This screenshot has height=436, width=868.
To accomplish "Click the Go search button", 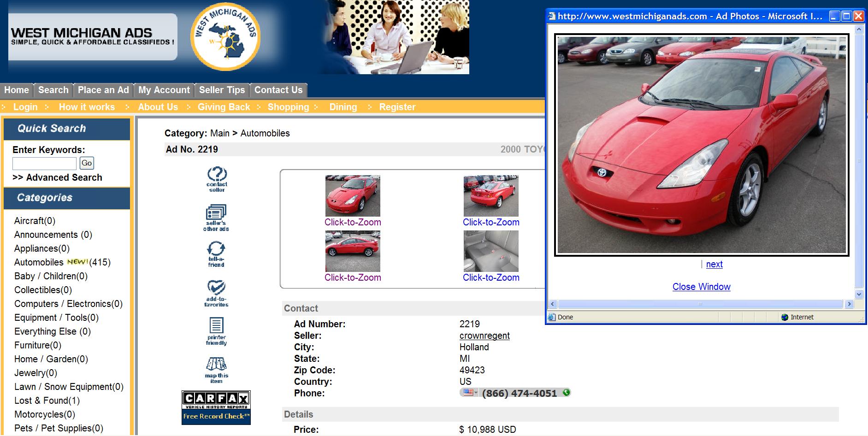I will (87, 163).
